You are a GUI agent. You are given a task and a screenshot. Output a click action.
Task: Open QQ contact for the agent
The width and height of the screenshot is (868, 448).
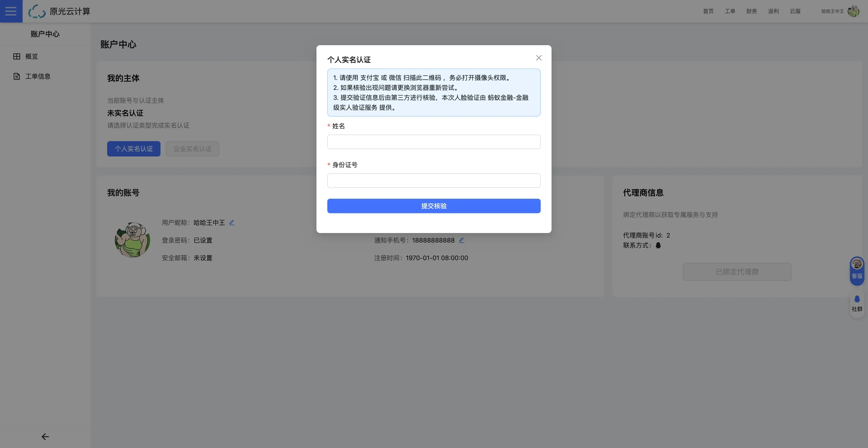click(x=658, y=245)
